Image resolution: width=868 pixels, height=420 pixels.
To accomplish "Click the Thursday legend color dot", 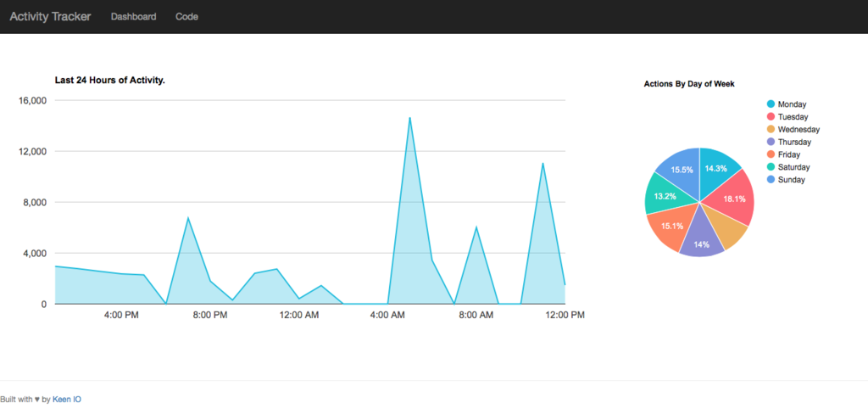I will coord(771,142).
